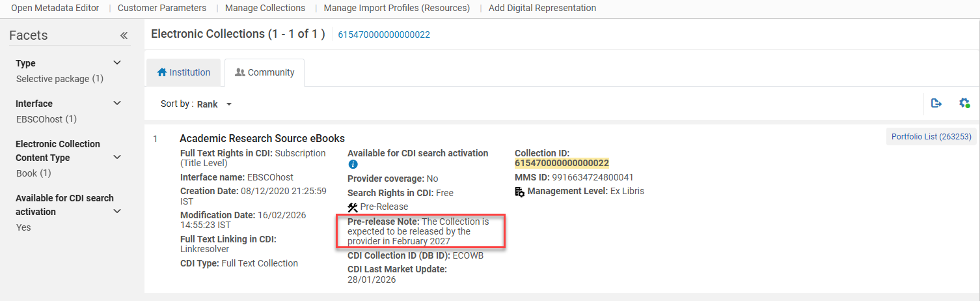Click the Pre-Release tools icon
The width and height of the screenshot is (980, 301).
click(353, 207)
